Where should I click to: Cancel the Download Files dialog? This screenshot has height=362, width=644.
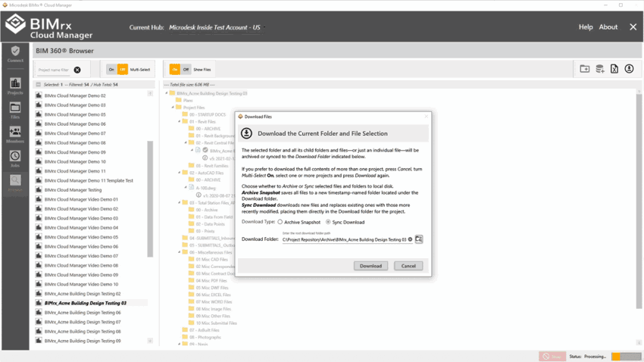coord(408,266)
